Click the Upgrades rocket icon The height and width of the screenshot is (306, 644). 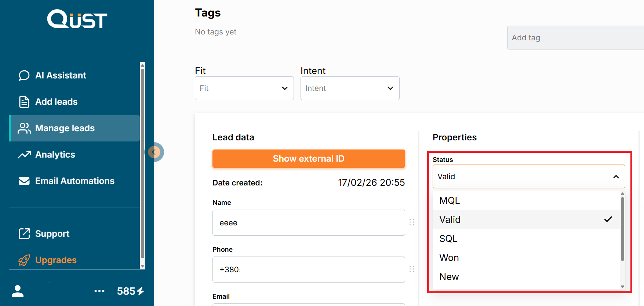(24, 260)
